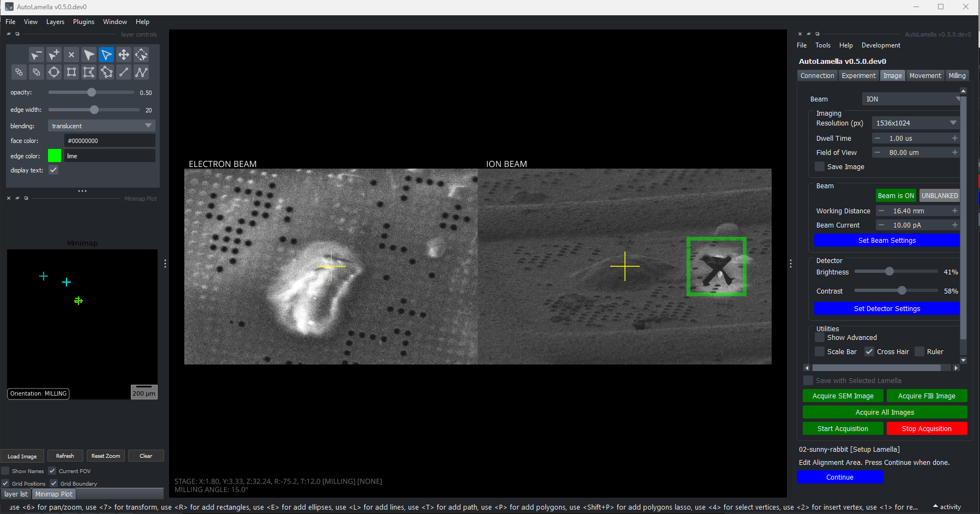Toggle the Cross Hair display option

click(868, 352)
